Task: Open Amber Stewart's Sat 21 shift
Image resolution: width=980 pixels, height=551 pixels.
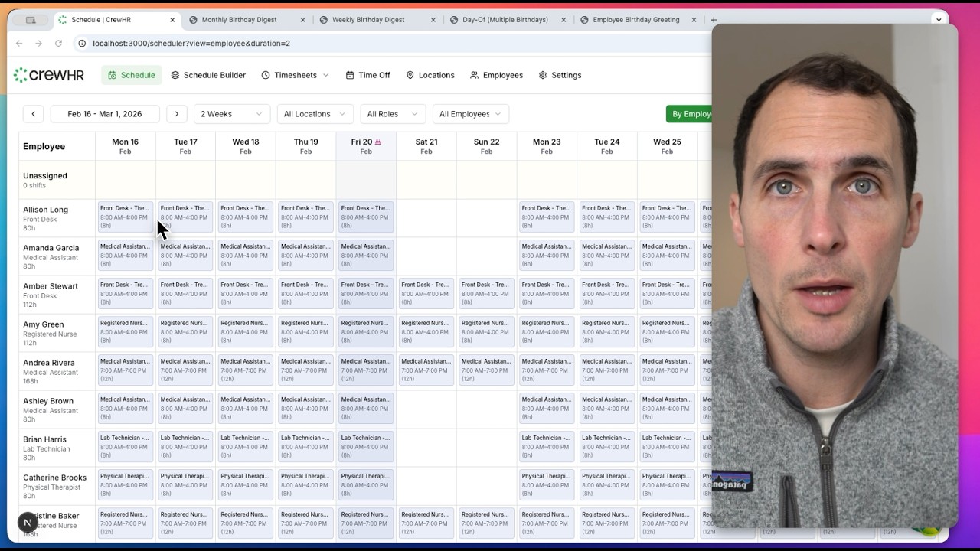Action: [426, 294]
